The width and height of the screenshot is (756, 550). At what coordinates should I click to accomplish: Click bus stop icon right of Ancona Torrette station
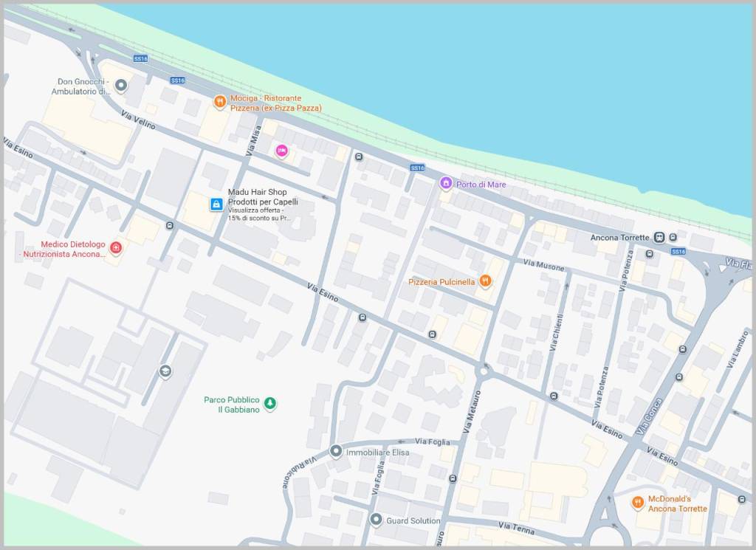[673, 237]
